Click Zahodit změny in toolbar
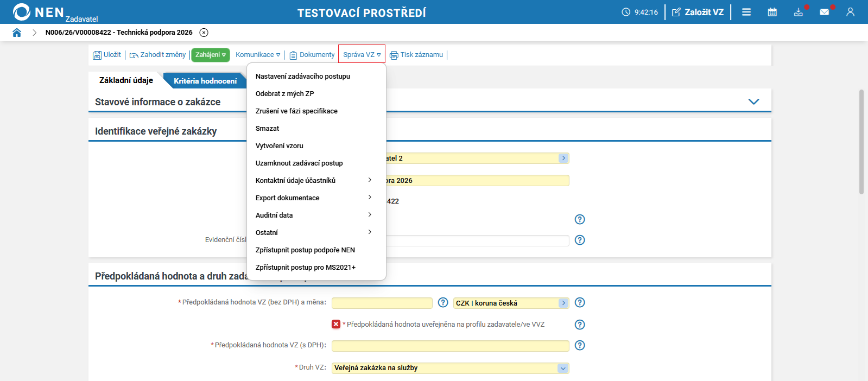The image size is (868, 381). point(158,55)
